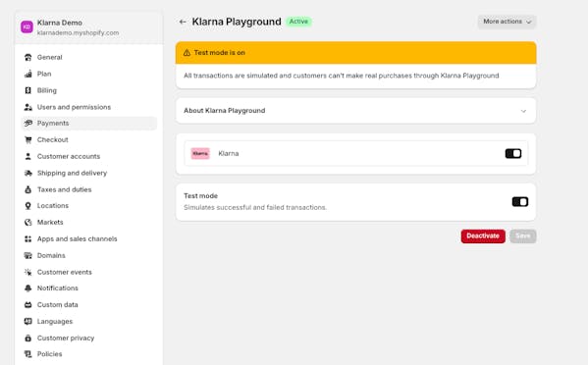Click the Test mode is on banner heading
Viewport: 588px width, 365px height.
[219, 53]
